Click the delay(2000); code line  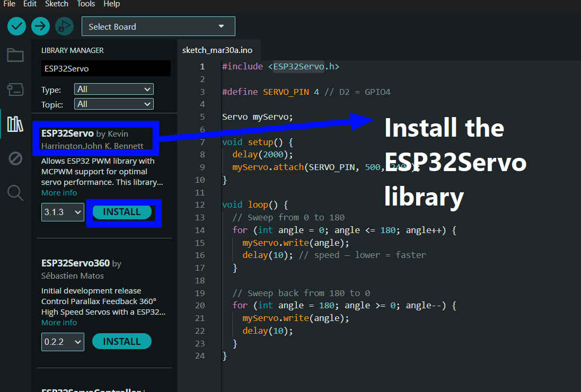[262, 154]
